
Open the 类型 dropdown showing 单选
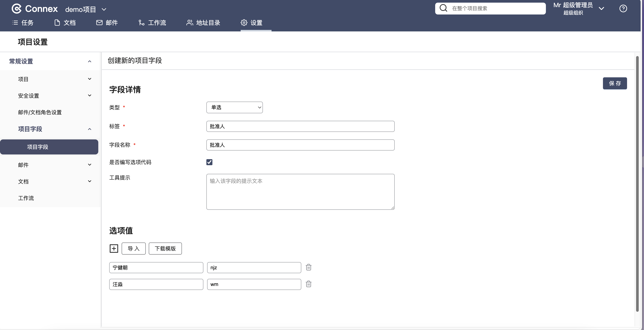click(x=234, y=107)
